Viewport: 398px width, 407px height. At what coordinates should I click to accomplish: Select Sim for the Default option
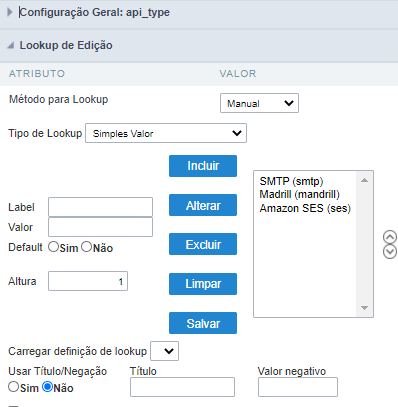53,247
